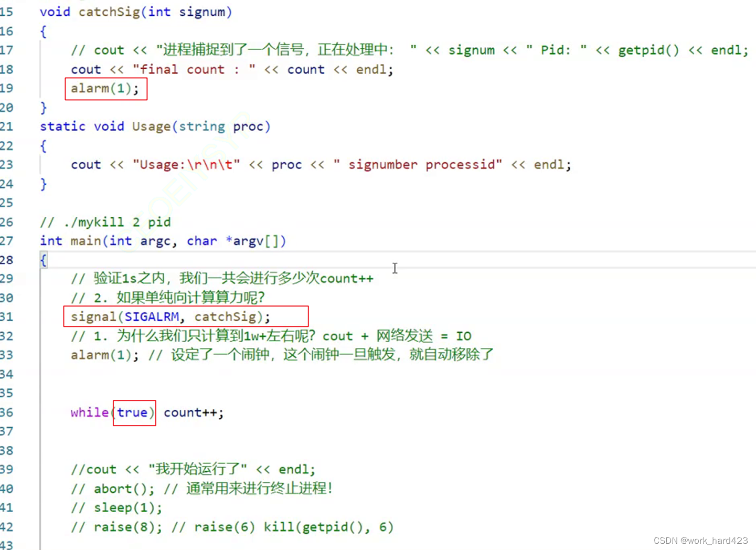Click the SIGALRM constant in signal call

coord(152,317)
